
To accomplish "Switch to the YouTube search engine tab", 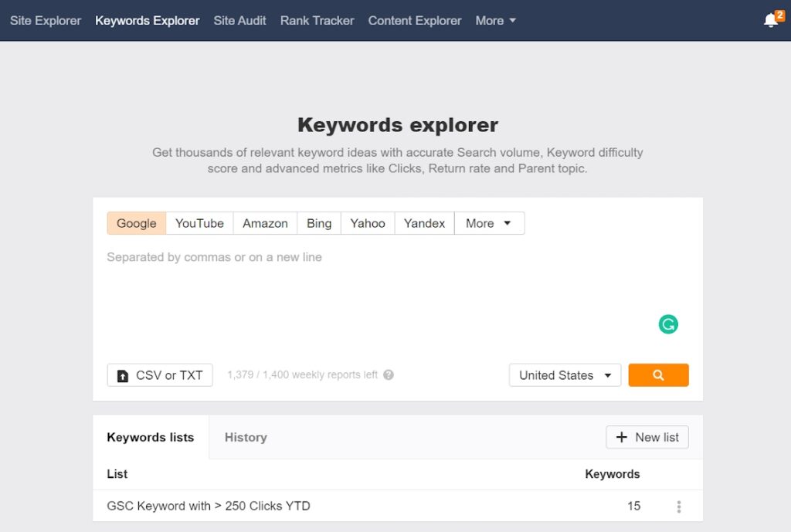I will [x=199, y=223].
